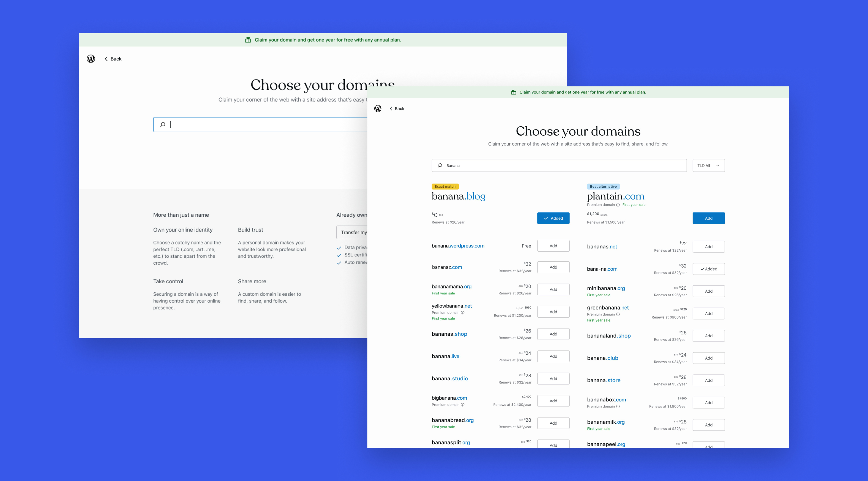
Task: Click info icon beside plantain.com Premium domain
Action: [x=618, y=205]
